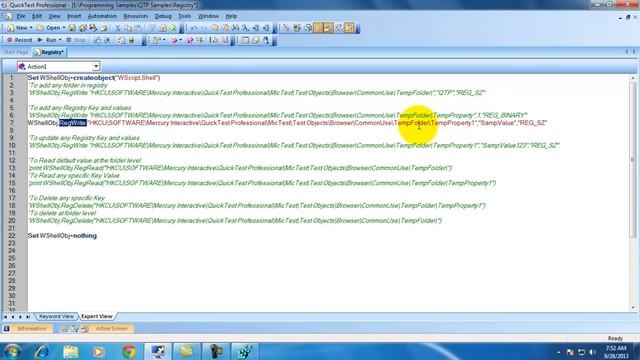Click the Save disk icon
This screenshot has width=640, height=360.
(72, 28)
